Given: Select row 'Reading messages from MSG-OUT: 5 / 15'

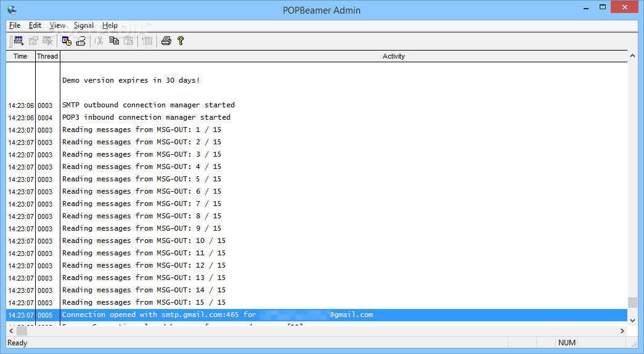Looking at the screenshot, I should pyautogui.click(x=317, y=179).
